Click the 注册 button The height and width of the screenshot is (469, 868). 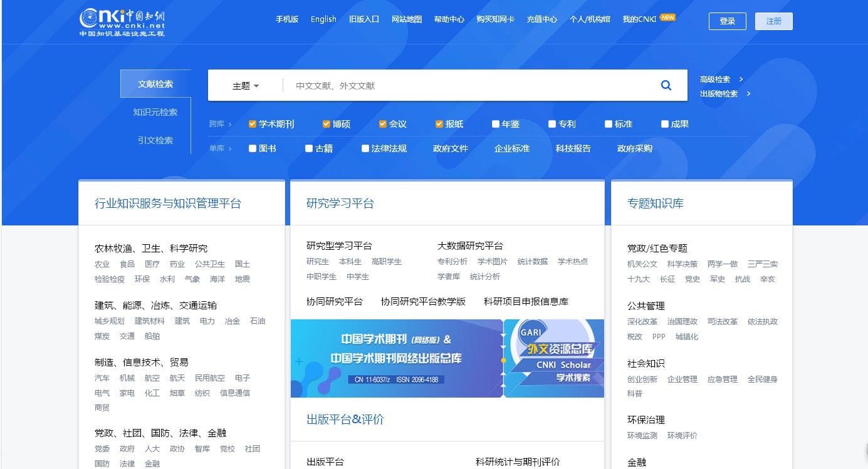774,21
